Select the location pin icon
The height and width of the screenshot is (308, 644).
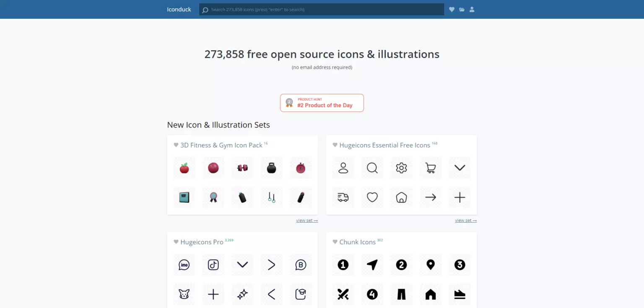(431, 265)
